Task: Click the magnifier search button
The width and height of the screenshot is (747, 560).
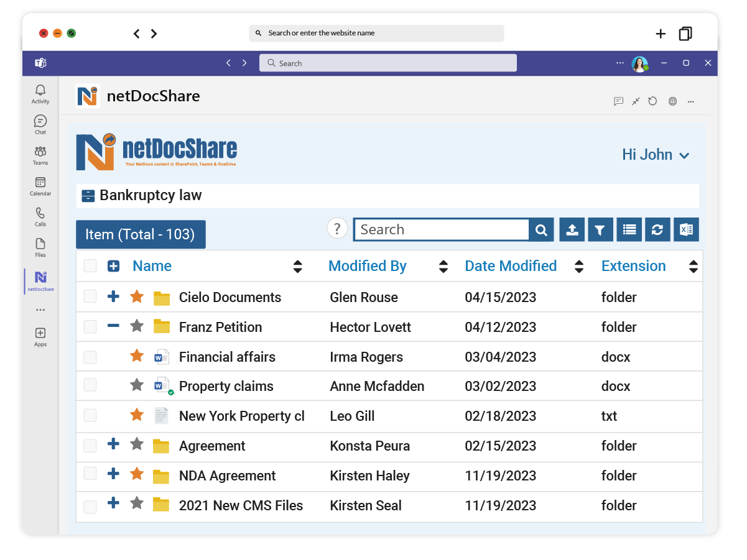Action: [542, 230]
